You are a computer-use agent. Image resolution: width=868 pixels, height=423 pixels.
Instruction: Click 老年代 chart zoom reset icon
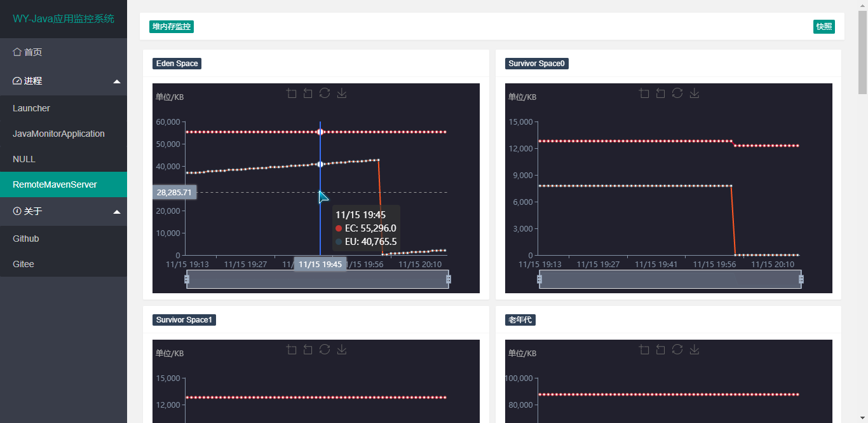coord(661,350)
